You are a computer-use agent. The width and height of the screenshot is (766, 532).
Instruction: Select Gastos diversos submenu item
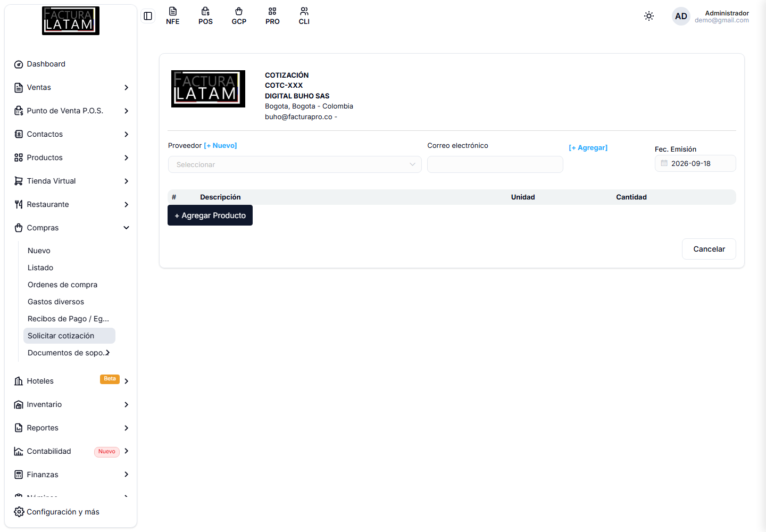(x=56, y=302)
